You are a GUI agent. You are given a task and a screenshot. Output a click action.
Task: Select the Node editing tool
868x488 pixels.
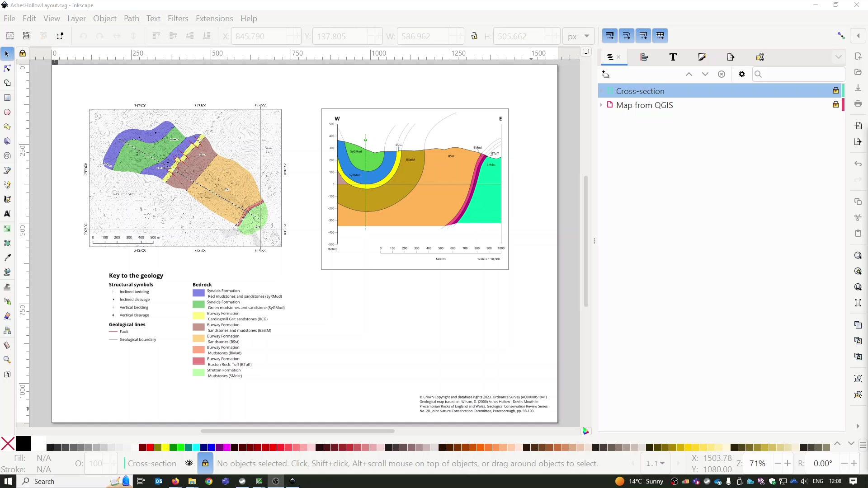click(7, 68)
